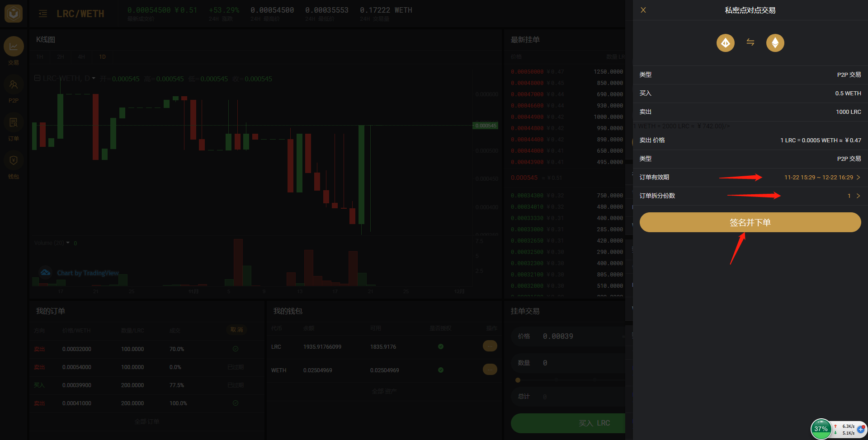This screenshot has width=868, height=440.
Task: Click the LRC token icon in panel
Action: [726, 43]
